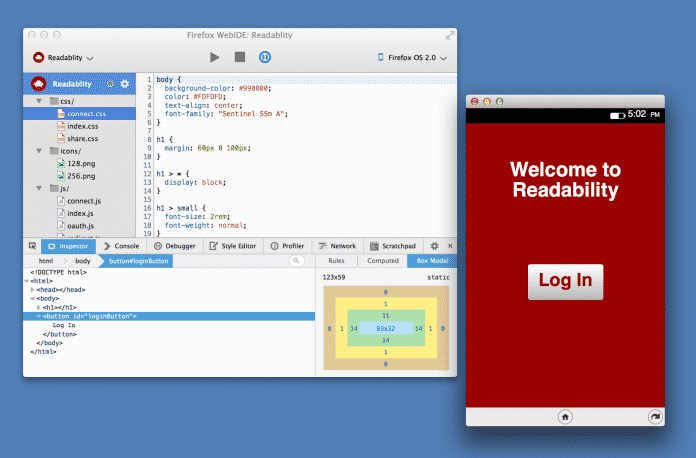This screenshot has height=458, width=696.
Task: Switch to the Console tab
Action: [x=120, y=245]
